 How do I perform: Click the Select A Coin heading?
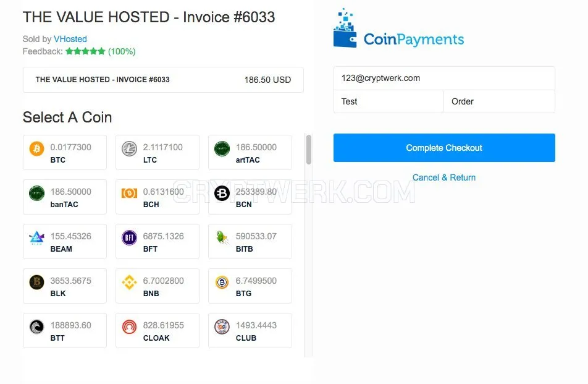point(67,117)
